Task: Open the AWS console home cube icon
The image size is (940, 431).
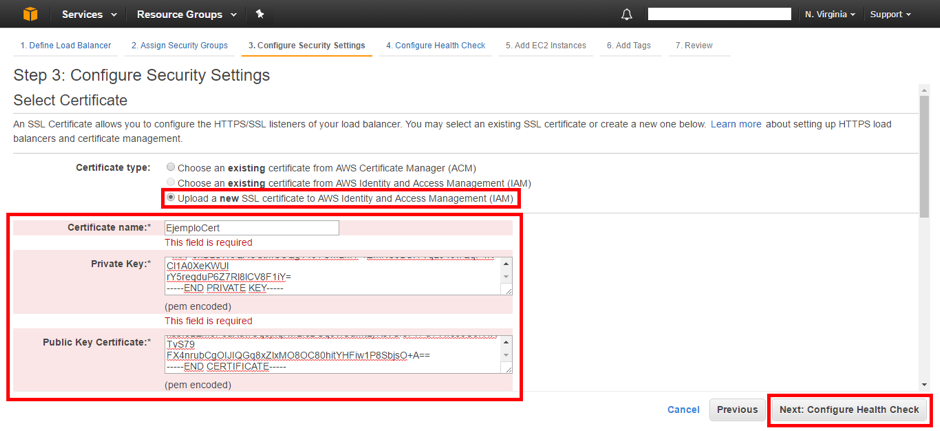Action: tap(29, 14)
